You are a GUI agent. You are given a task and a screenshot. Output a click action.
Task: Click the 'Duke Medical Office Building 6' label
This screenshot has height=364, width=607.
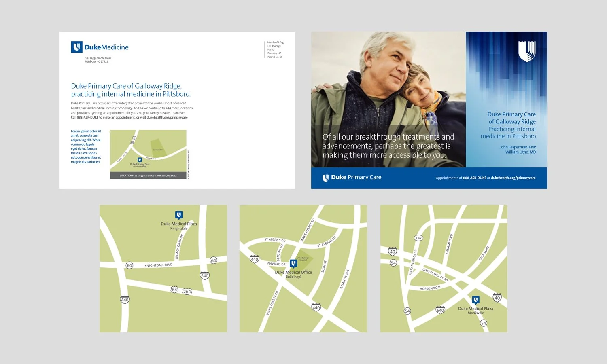click(293, 274)
